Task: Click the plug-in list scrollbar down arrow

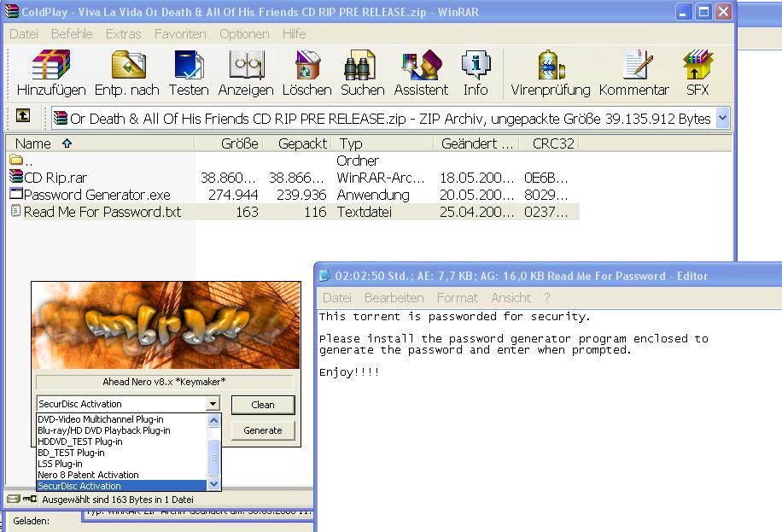Action: click(x=214, y=484)
